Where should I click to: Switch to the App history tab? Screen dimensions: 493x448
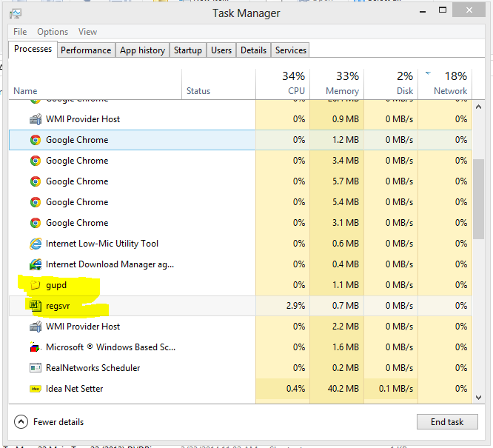coord(142,50)
